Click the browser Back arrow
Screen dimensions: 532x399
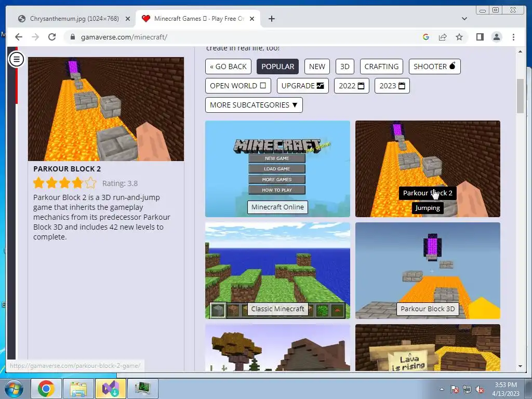tap(19, 37)
